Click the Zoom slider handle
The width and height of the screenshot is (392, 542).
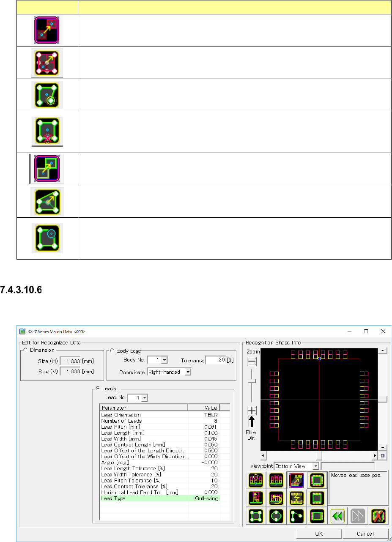[x=252, y=381]
